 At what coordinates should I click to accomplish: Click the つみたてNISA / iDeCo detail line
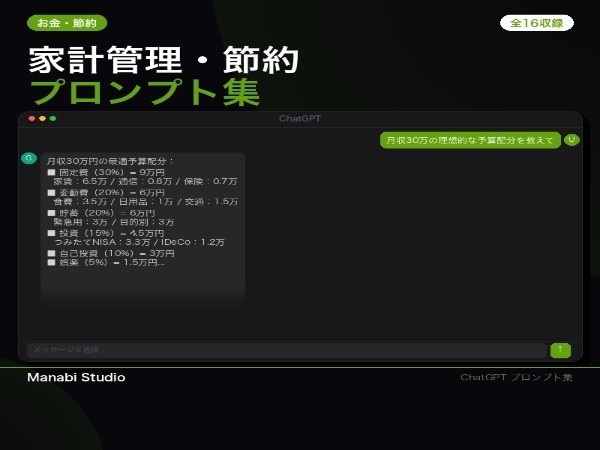(139, 242)
